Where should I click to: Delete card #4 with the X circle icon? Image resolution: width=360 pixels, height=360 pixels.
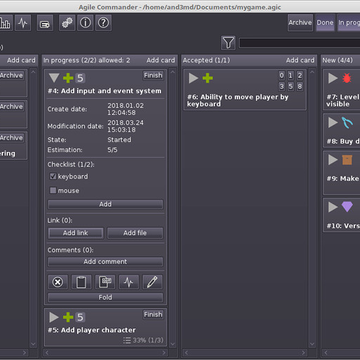[58, 283]
